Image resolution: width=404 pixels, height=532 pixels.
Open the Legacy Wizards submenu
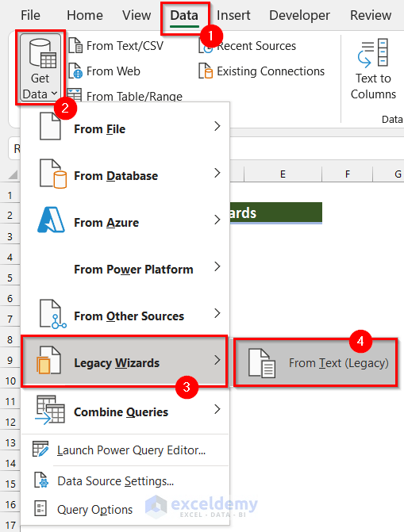click(124, 361)
